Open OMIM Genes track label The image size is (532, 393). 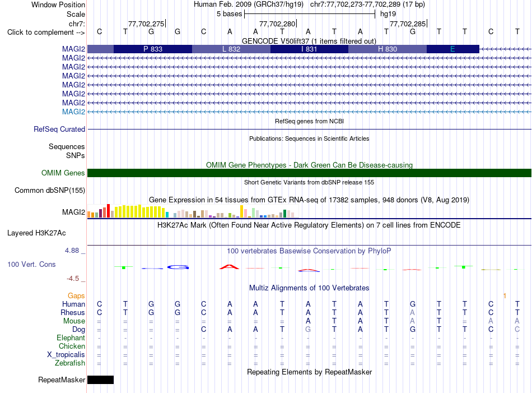click(x=63, y=173)
